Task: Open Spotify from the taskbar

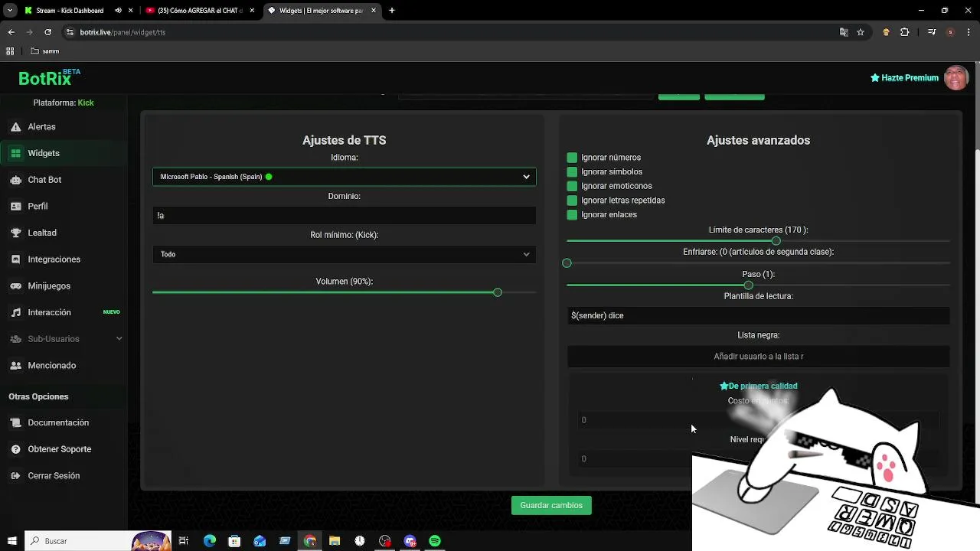Action: pos(435,541)
